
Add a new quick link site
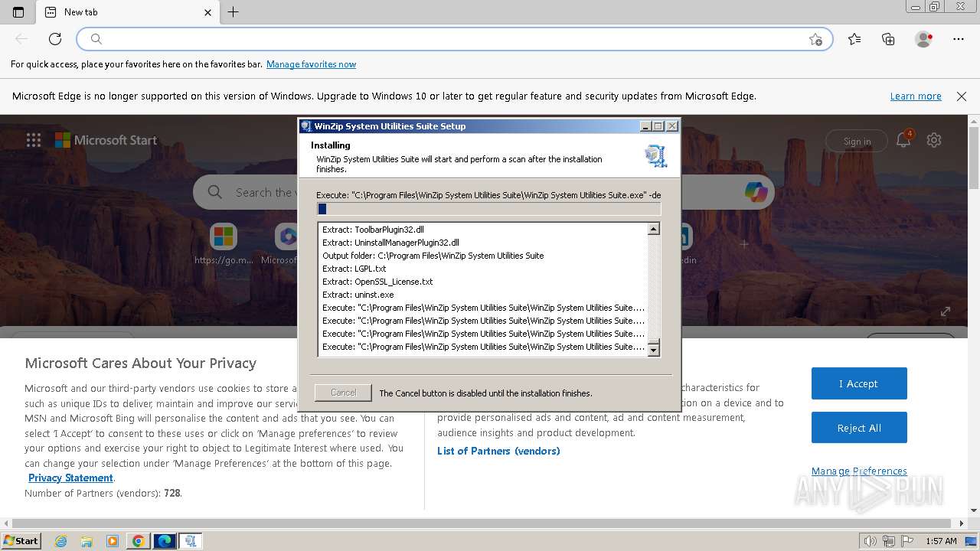(743, 244)
